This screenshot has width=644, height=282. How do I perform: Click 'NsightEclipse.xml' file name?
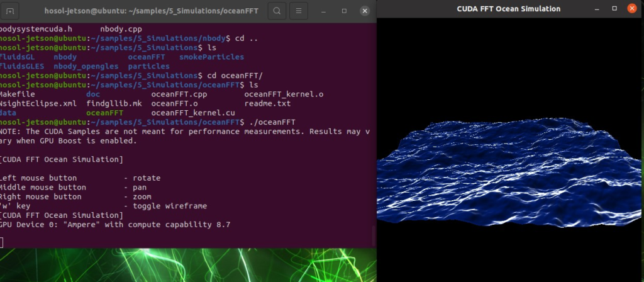(x=38, y=104)
